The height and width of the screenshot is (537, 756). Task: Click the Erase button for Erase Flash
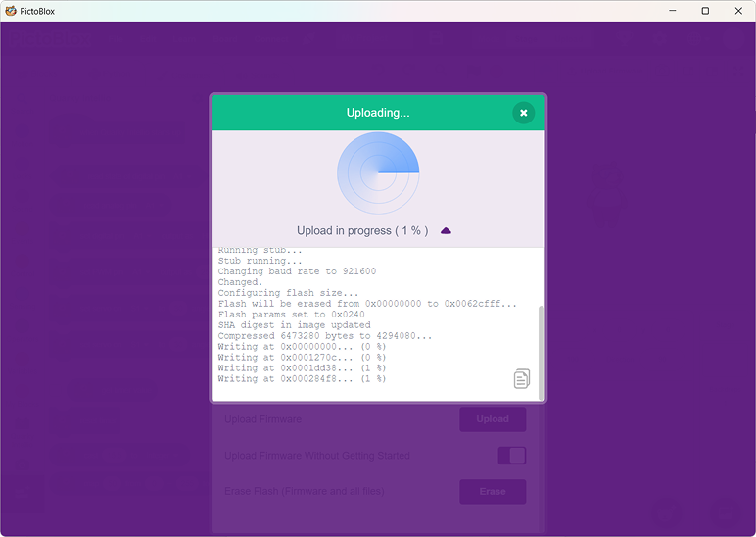[493, 492]
